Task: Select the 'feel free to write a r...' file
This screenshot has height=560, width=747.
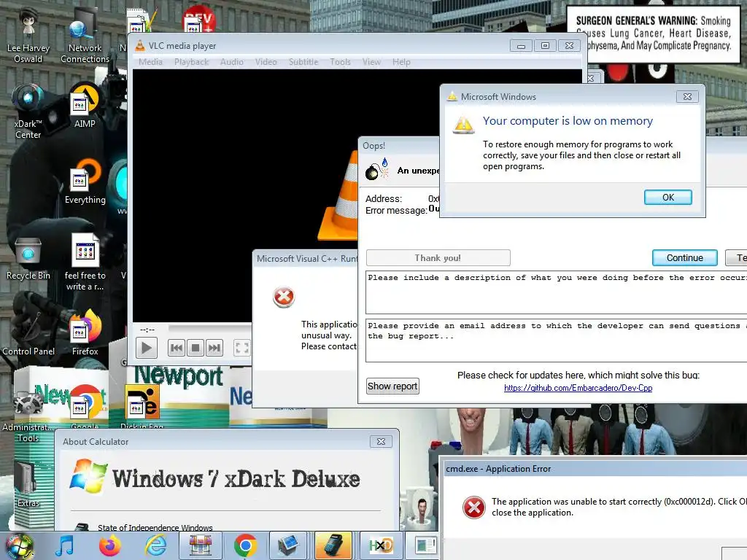Action: point(85,262)
